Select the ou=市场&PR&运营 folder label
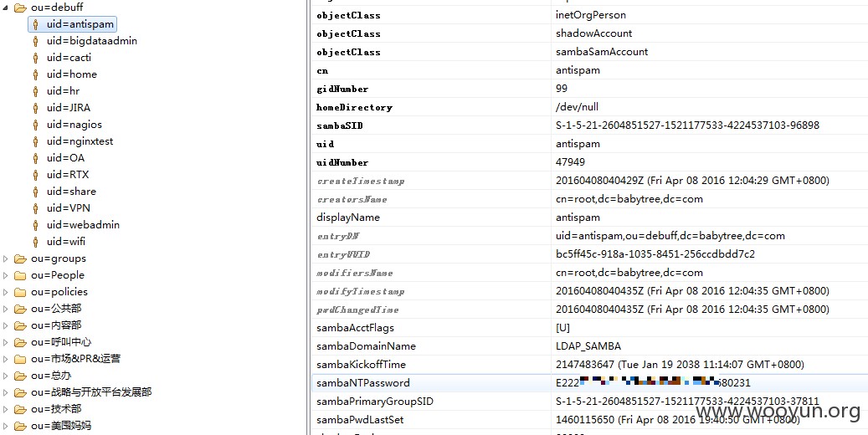Screen dimensions: 868x435 pyautogui.click(x=76, y=359)
